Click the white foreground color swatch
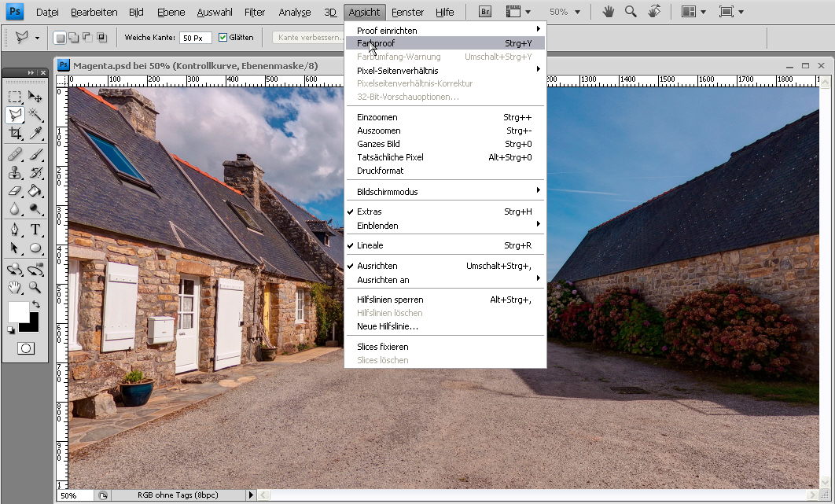835x504 pixels. (x=18, y=311)
